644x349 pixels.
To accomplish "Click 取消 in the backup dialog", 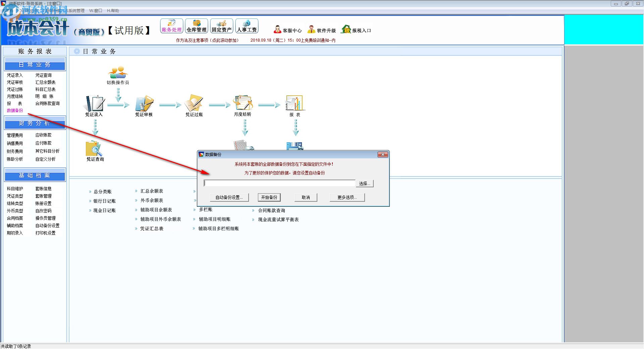I will tap(306, 197).
